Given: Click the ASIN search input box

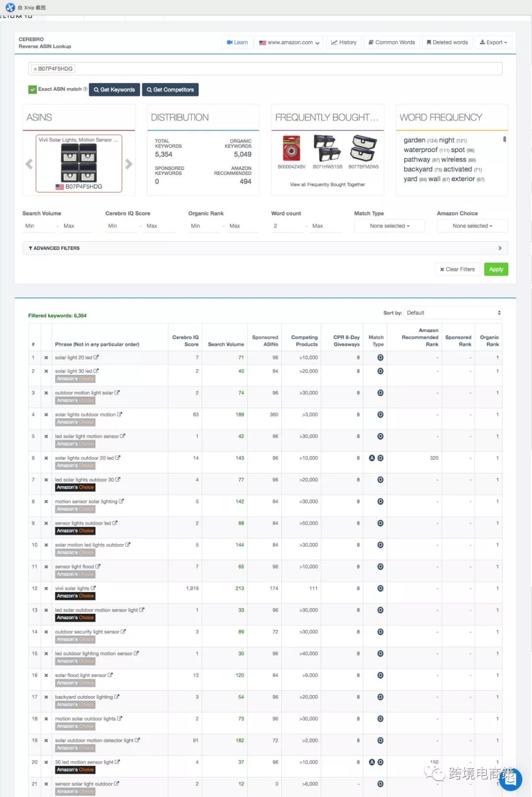Looking at the screenshot, I should [x=266, y=69].
